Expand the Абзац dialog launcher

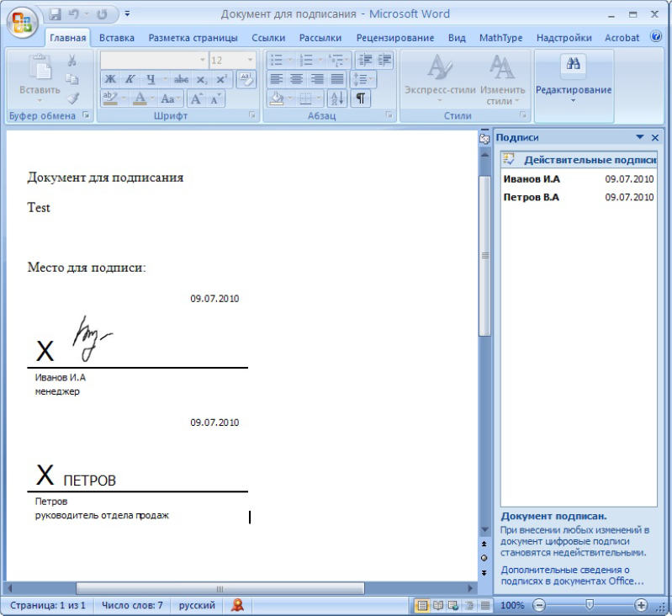click(x=389, y=115)
